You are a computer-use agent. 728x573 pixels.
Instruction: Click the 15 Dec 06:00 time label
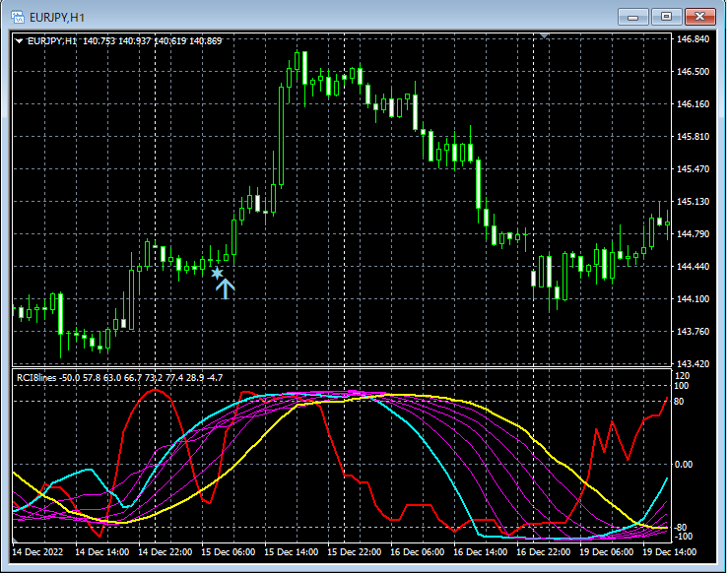(229, 552)
